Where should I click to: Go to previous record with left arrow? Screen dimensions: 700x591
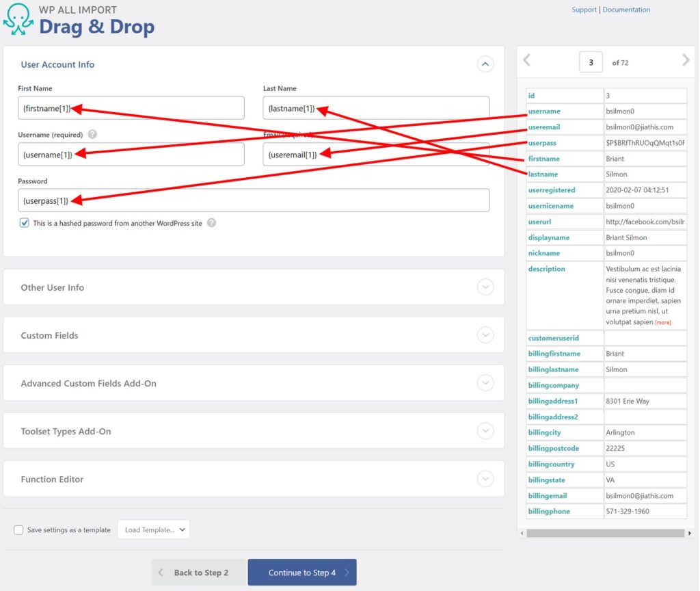tap(527, 60)
